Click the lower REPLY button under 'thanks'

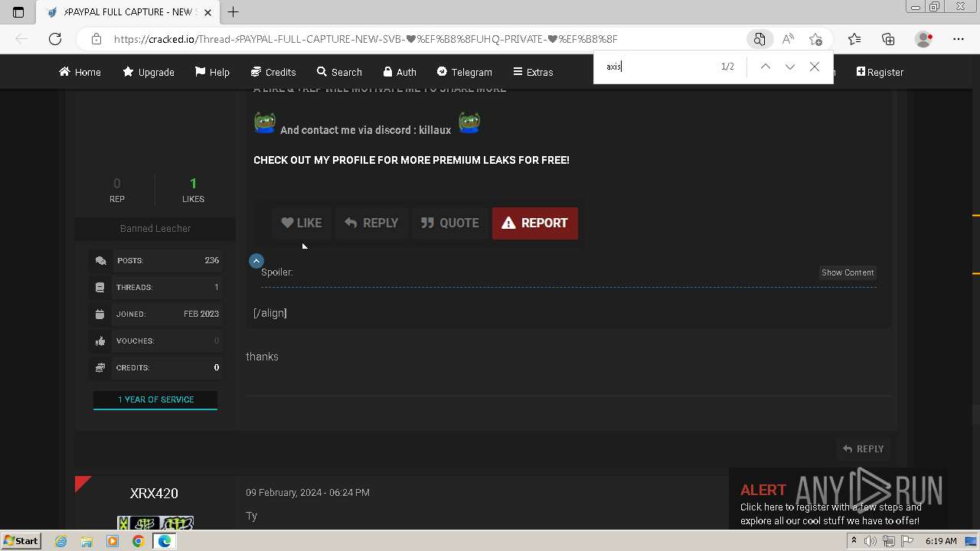pos(863,449)
